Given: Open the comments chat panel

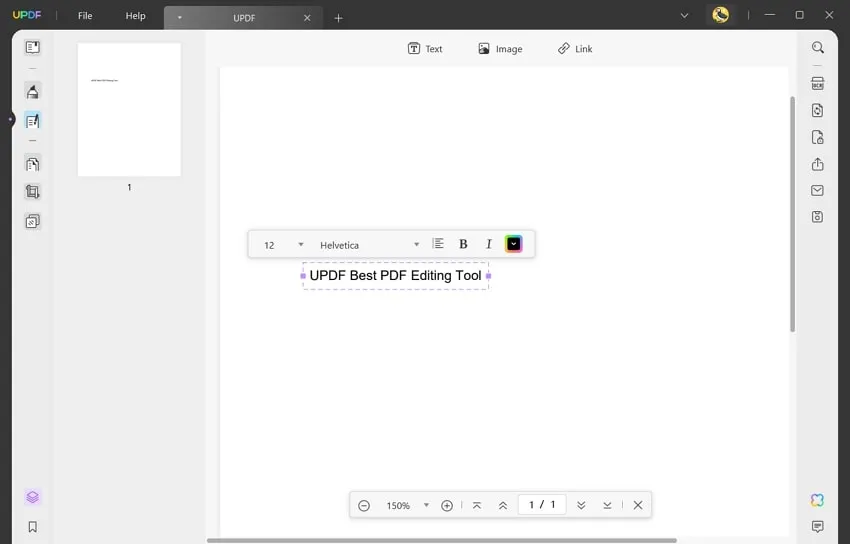Looking at the screenshot, I should tap(817, 526).
